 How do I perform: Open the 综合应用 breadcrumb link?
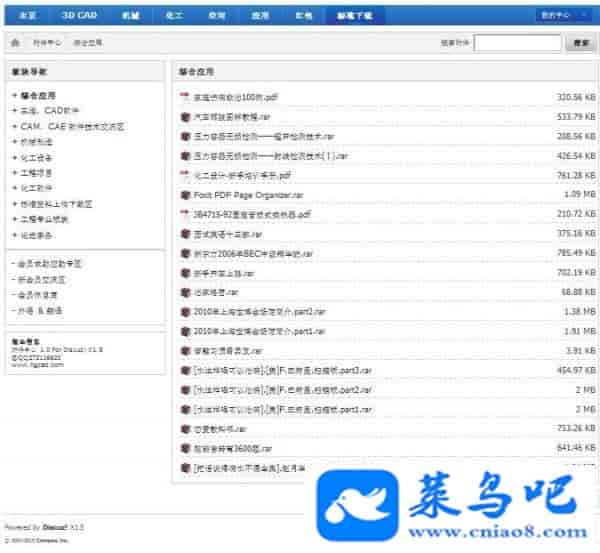pyautogui.click(x=88, y=43)
